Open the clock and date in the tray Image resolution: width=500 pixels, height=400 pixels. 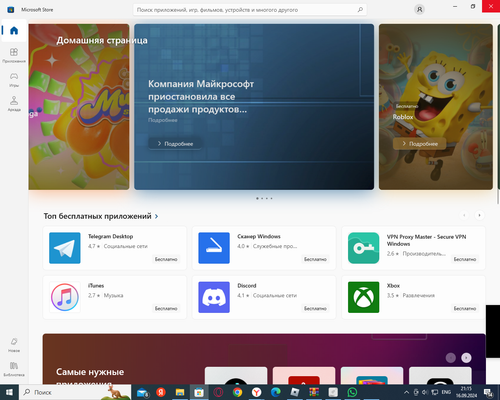pyautogui.click(x=466, y=392)
